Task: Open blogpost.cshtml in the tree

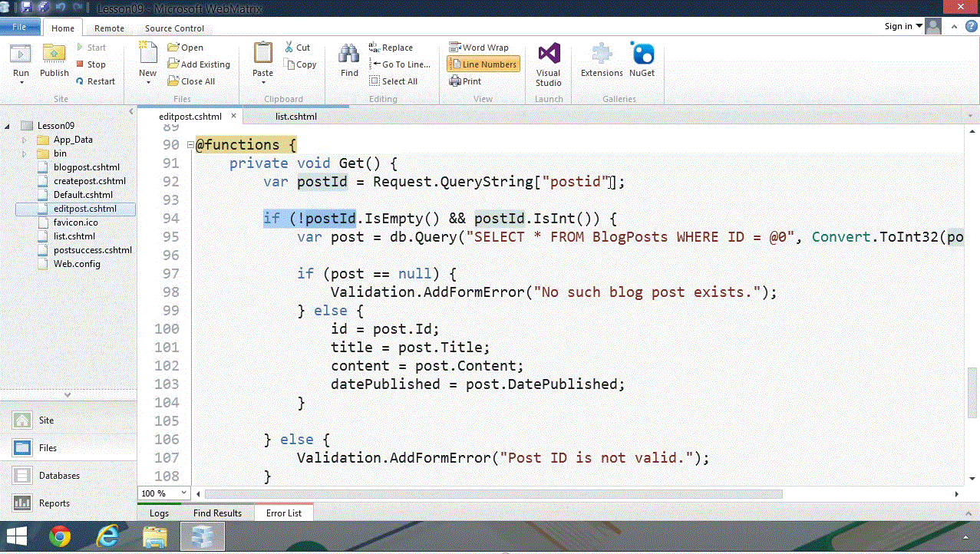Action: pyautogui.click(x=86, y=167)
